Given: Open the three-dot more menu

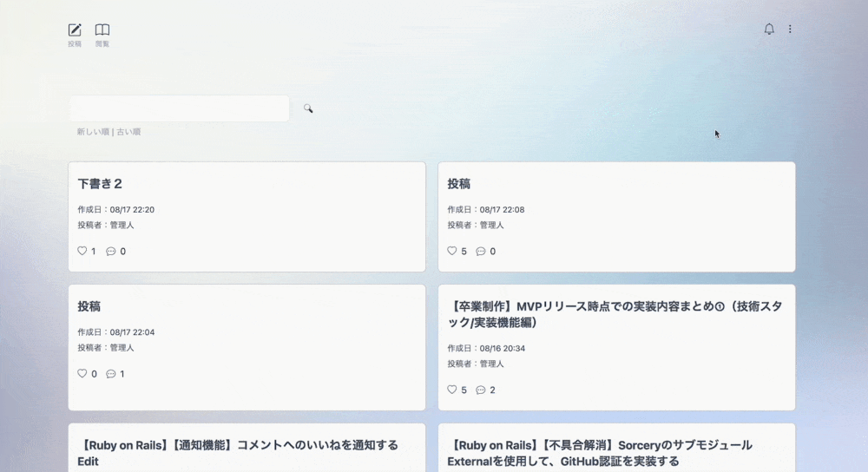Looking at the screenshot, I should pos(790,29).
